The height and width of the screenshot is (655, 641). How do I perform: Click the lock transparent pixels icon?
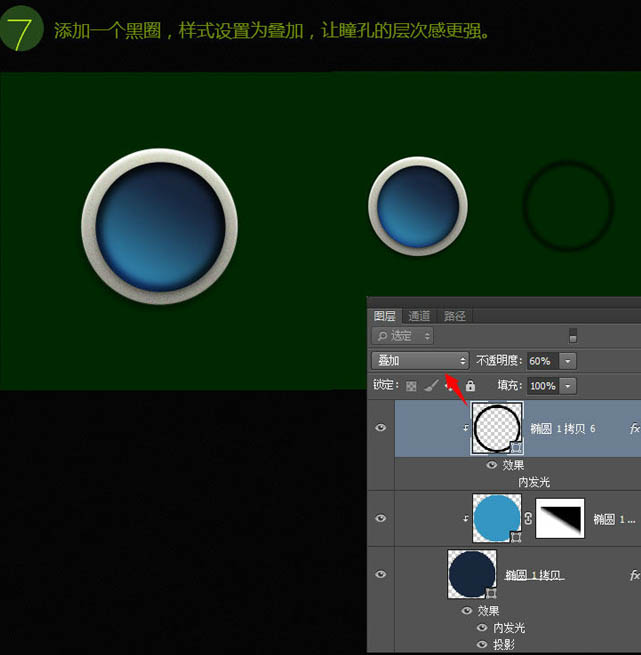(410, 385)
